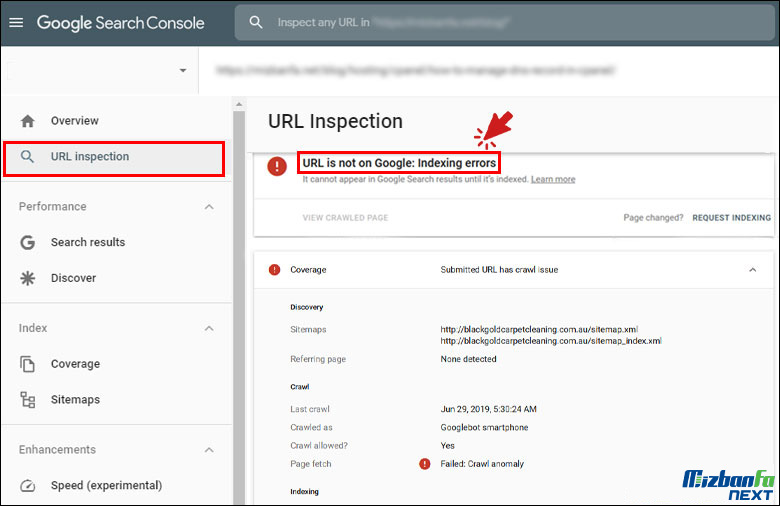
Task: Select the sitemap.xml URL text
Action: pyautogui.click(x=539, y=329)
